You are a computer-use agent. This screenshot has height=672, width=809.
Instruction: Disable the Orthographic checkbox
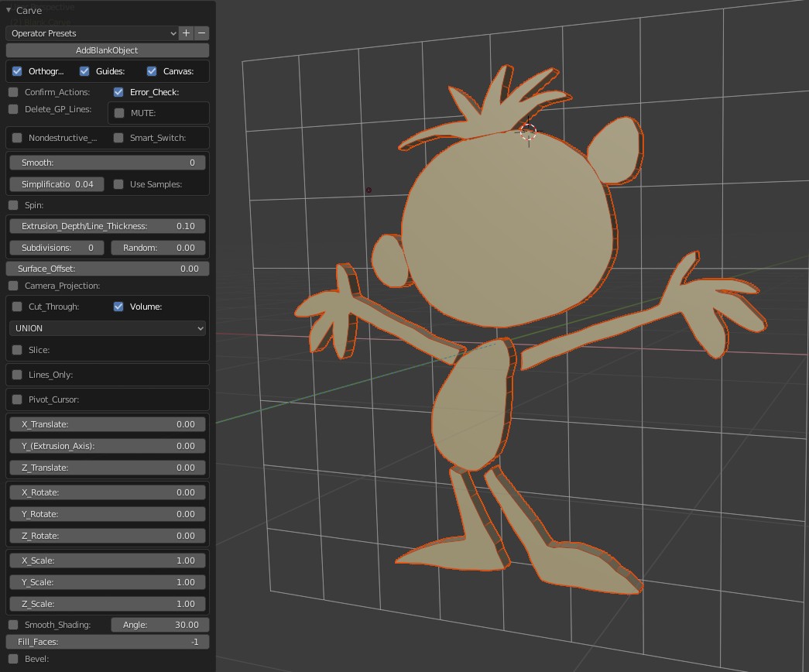pyautogui.click(x=17, y=71)
